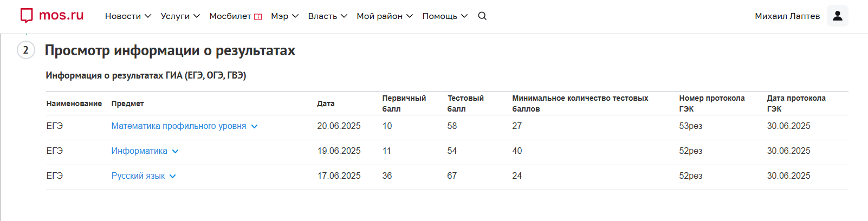Open the Мой район menu
Viewport: 868px width, 221px height.
point(385,16)
